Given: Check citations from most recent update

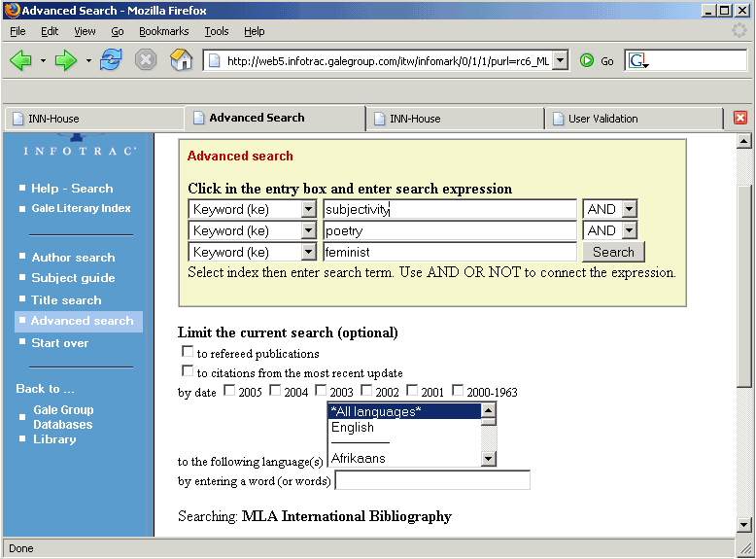Looking at the screenshot, I should pyautogui.click(x=188, y=371).
